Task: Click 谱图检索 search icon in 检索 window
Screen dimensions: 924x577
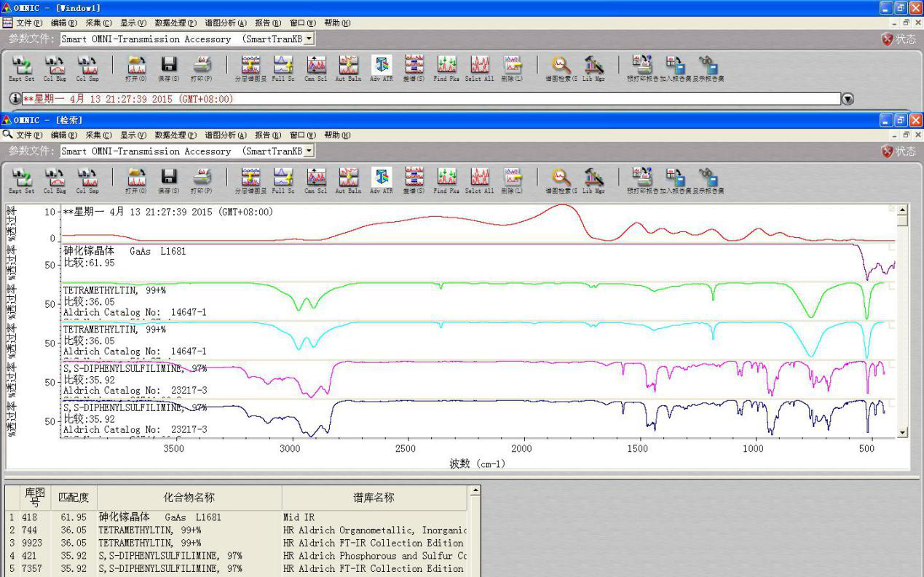Action: click(561, 179)
